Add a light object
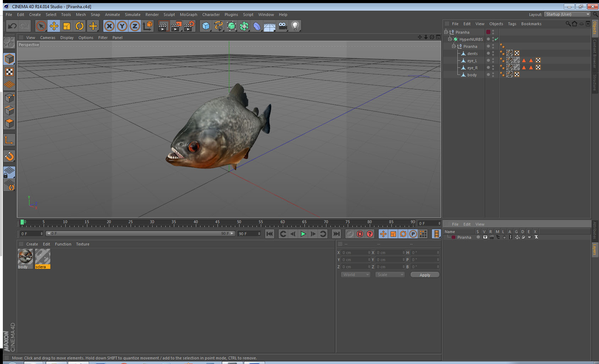The image size is (599, 364). pos(295,26)
